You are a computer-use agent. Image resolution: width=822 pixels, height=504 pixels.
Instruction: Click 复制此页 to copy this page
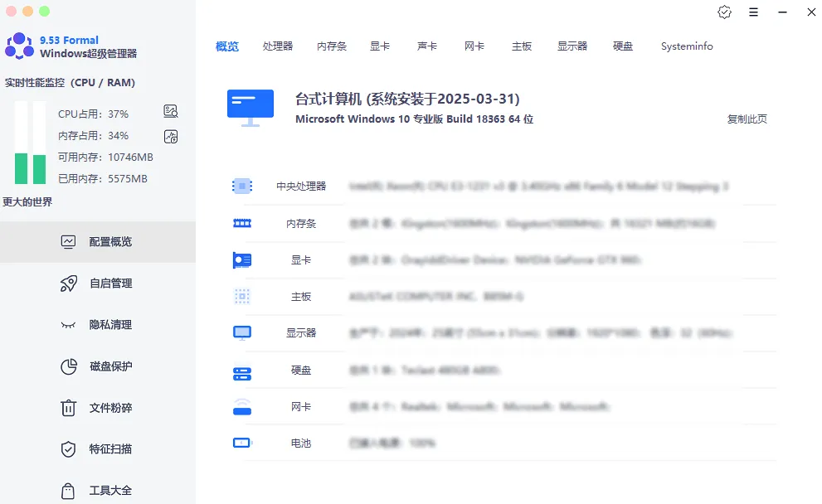(x=747, y=119)
